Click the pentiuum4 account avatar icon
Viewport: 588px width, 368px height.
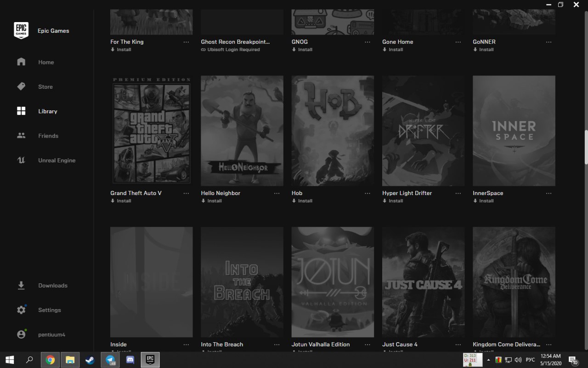pyautogui.click(x=21, y=334)
